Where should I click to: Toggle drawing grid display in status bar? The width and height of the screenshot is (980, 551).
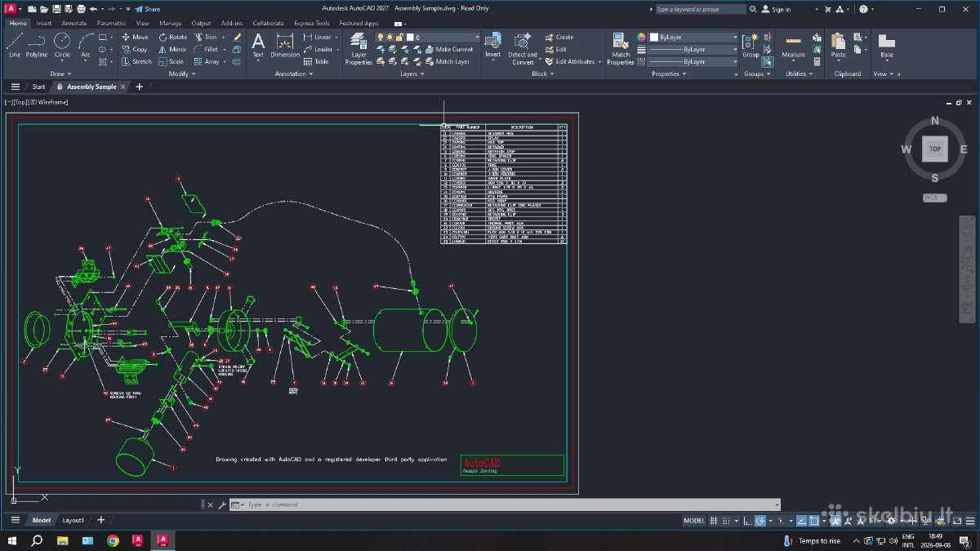pyautogui.click(x=713, y=521)
